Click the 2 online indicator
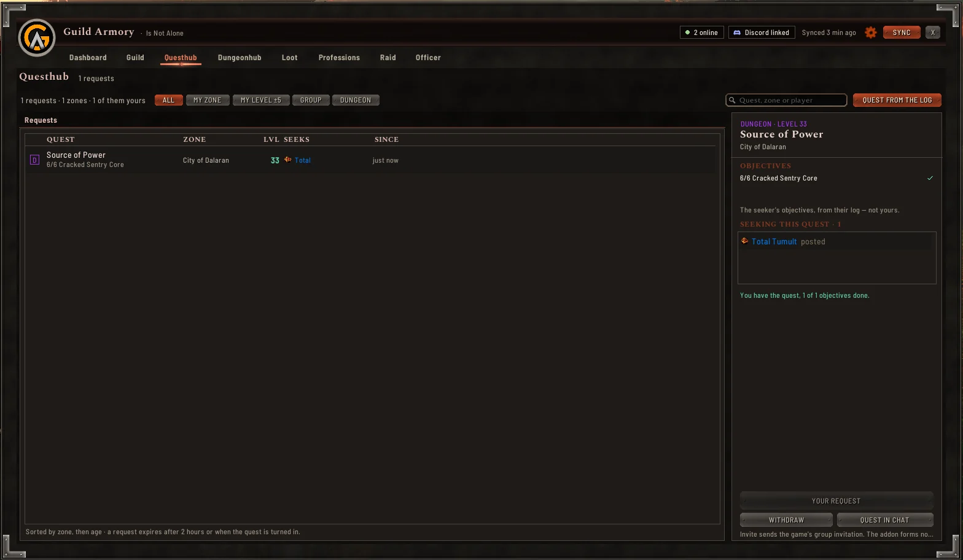Image resolution: width=963 pixels, height=560 pixels. (x=702, y=33)
